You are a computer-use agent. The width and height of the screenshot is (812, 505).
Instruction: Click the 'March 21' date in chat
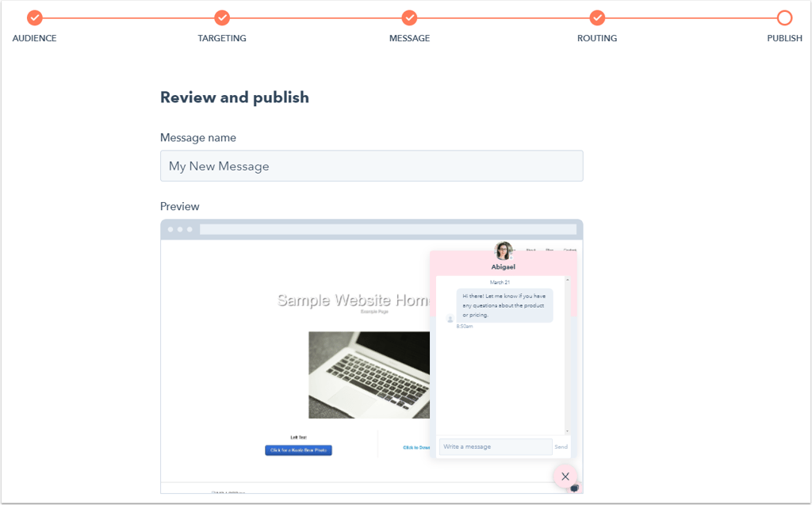[x=500, y=282]
